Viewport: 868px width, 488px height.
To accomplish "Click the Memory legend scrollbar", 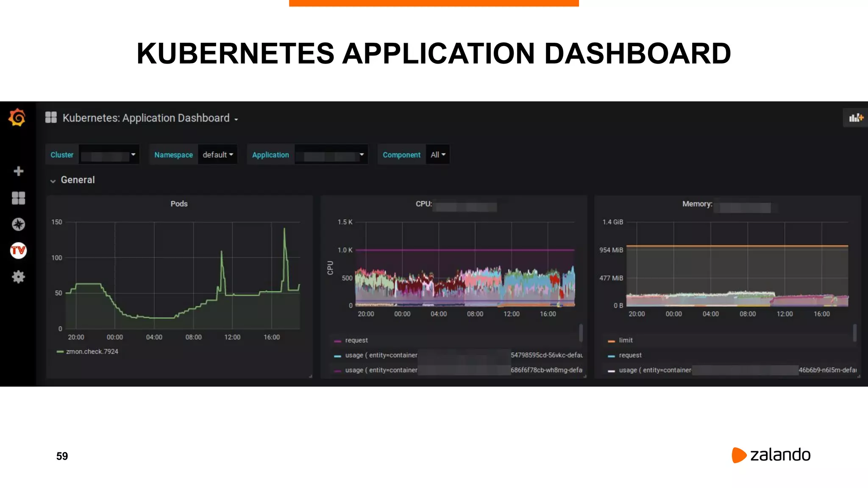I will [x=855, y=333].
